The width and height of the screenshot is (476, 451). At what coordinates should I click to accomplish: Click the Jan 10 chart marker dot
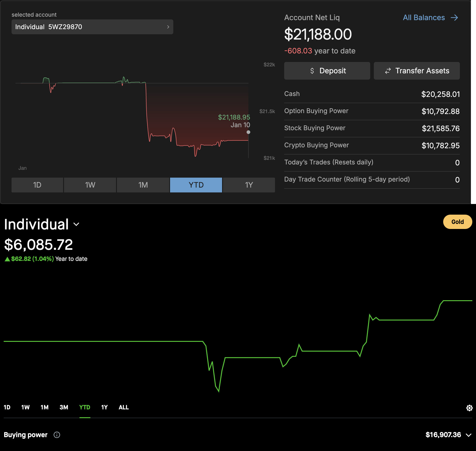pyautogui.click(x=248, y=132)
